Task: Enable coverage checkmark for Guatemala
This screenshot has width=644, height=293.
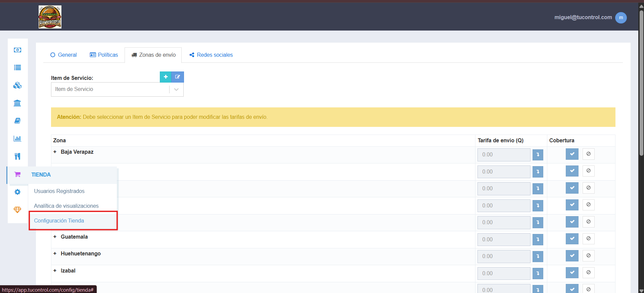Action: (x=572, y=239)
